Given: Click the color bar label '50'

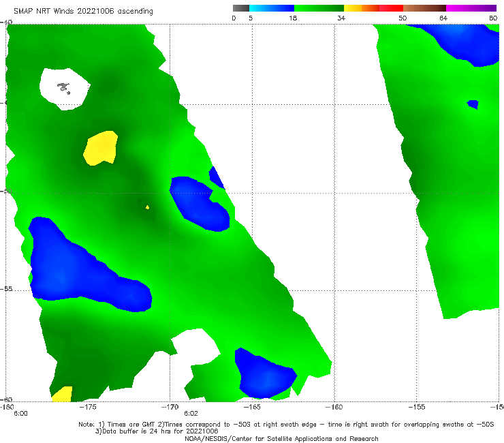Looking at the screenshot, I should click(x=403, y=18).
